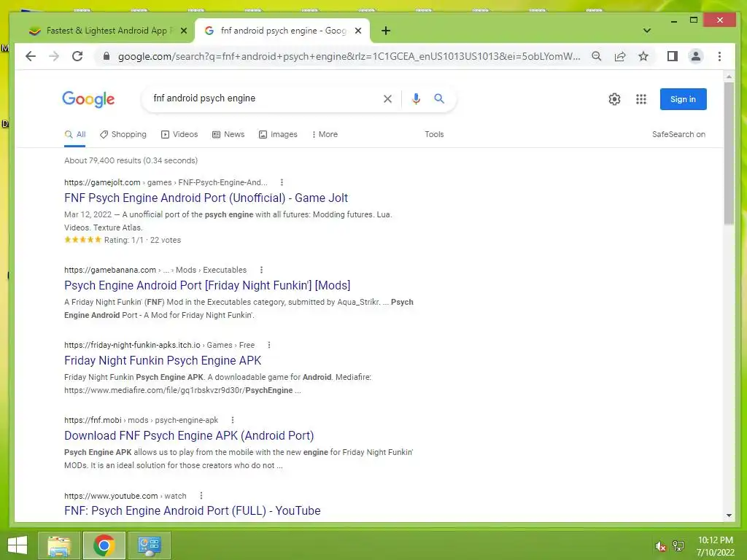The width and height of the screenshot is (747, 560).
Task: Open the Tools search options
Action: click(x=434, y=134)
